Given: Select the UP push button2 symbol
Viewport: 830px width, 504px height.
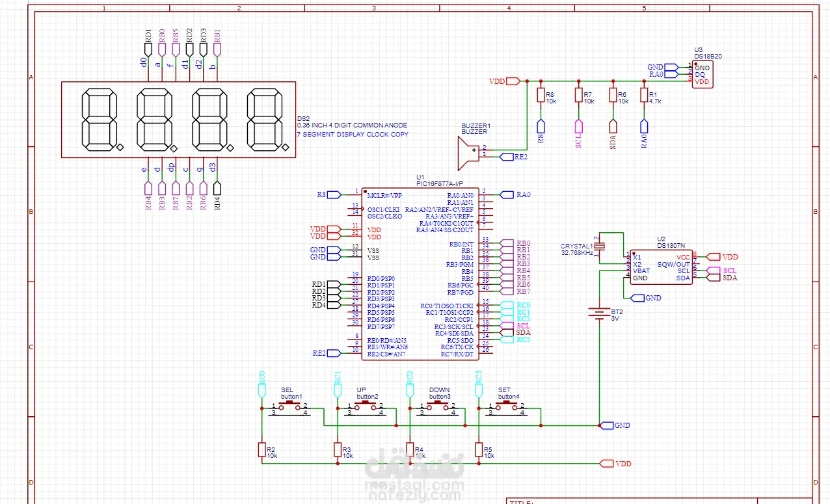Looking at the screenshot, I should [366, 407].
